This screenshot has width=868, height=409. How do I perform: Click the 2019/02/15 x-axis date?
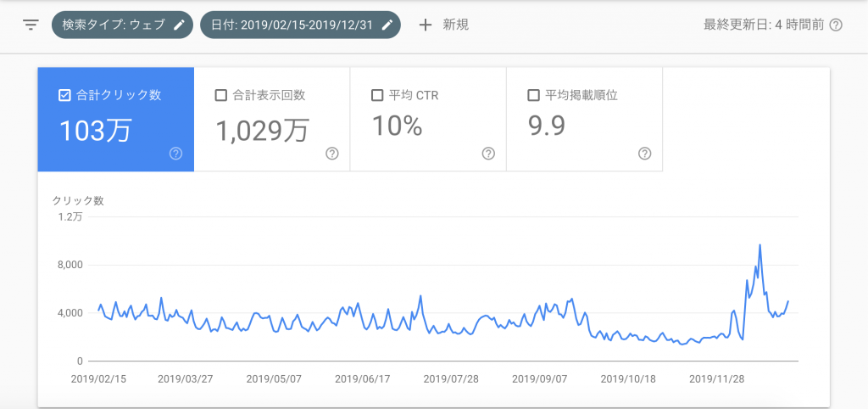pos(99,379)
